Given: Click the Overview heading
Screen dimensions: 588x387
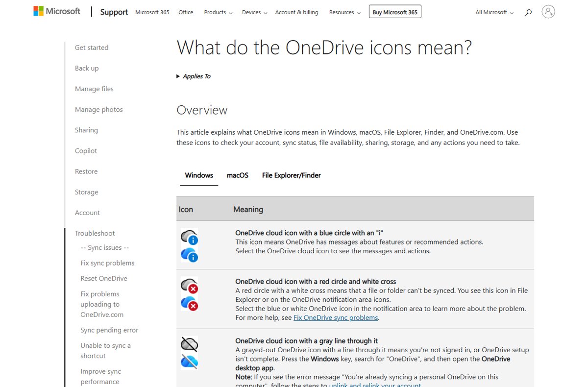Looking at the screenshot, I should [202, 110].
